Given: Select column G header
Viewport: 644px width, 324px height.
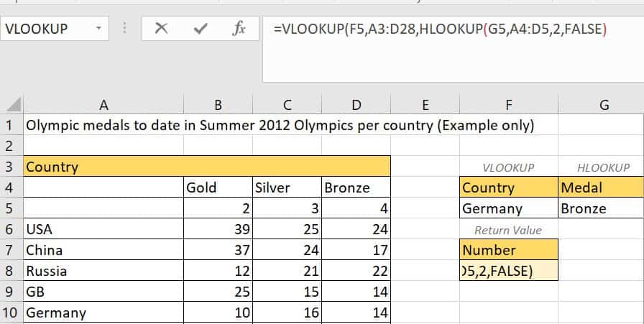Looking at the screenshot, I should pyautogui.click(x=604, y=105).
